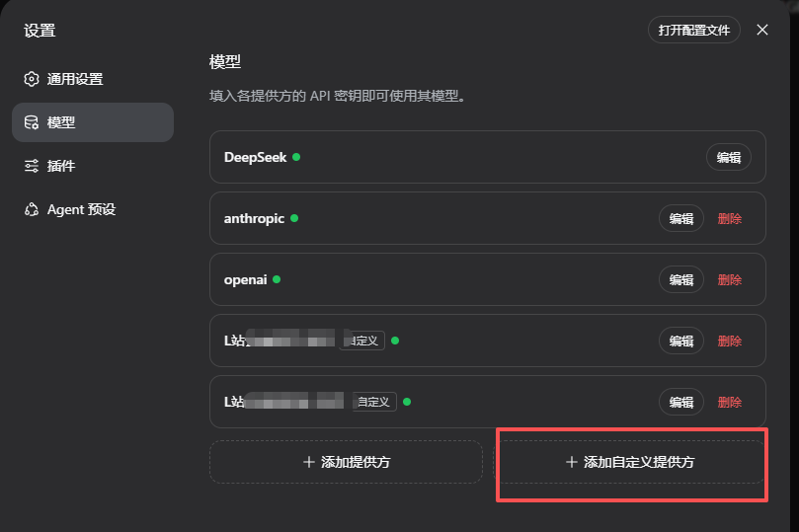Click the openai provider row name
This screenshot has width=799, height=532.
click(x=245, y=279)
